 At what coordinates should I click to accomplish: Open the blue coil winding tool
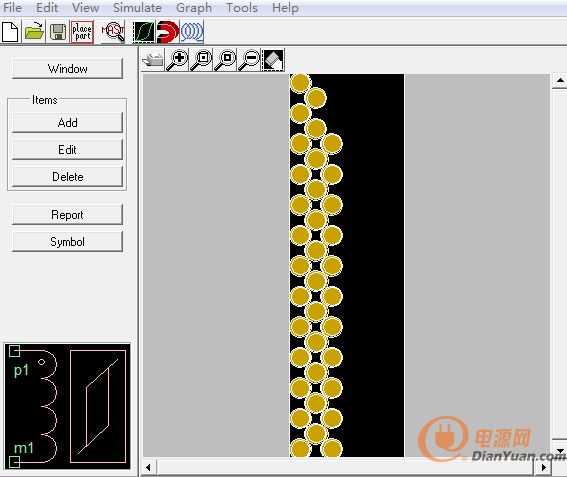pos(192,32)
